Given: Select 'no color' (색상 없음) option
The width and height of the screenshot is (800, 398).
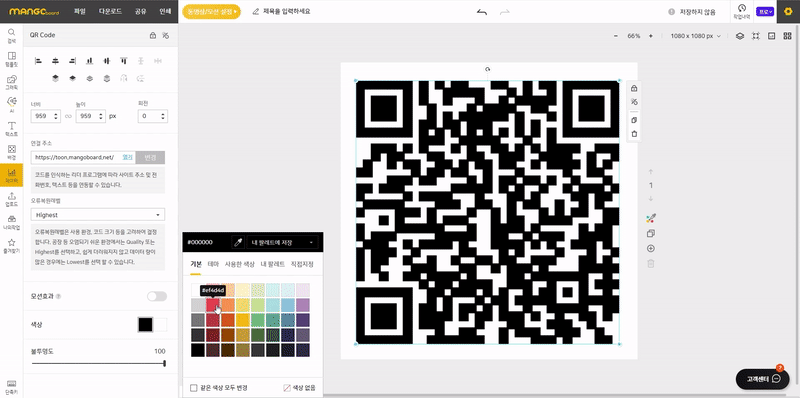Looking at the screenshot, I should click(x=299, y=388).
